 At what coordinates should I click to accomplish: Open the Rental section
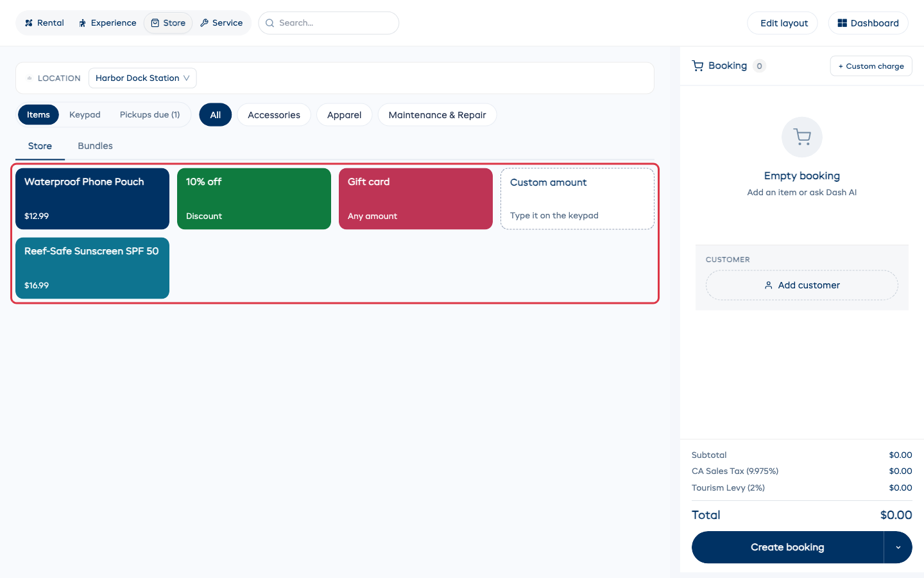click(44, 23)
